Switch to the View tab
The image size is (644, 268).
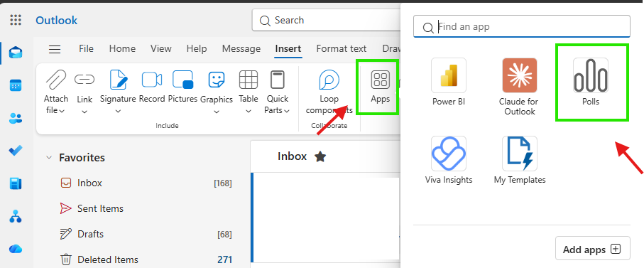click(x=160, y=49)
